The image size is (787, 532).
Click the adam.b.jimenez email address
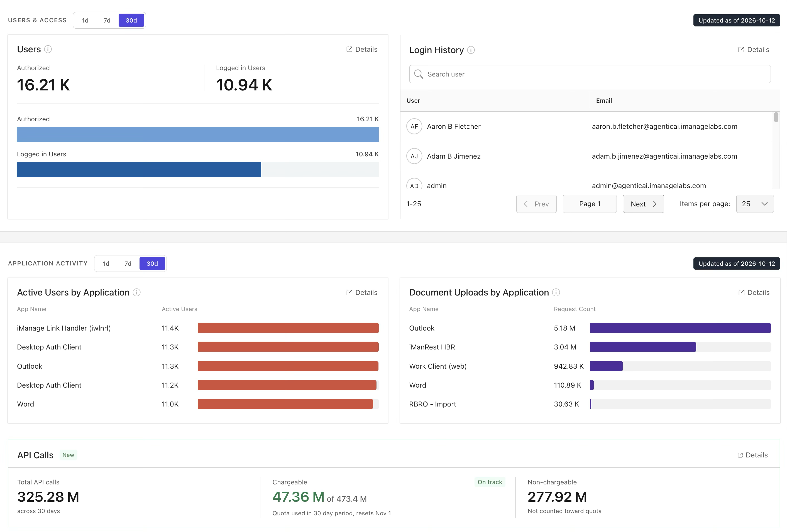pos(664,156)
